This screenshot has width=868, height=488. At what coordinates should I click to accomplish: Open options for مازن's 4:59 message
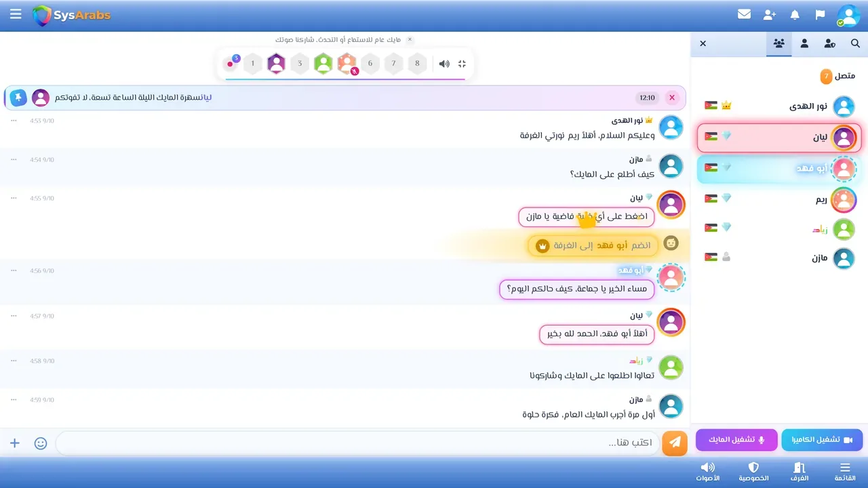click(x=14, y=400)
